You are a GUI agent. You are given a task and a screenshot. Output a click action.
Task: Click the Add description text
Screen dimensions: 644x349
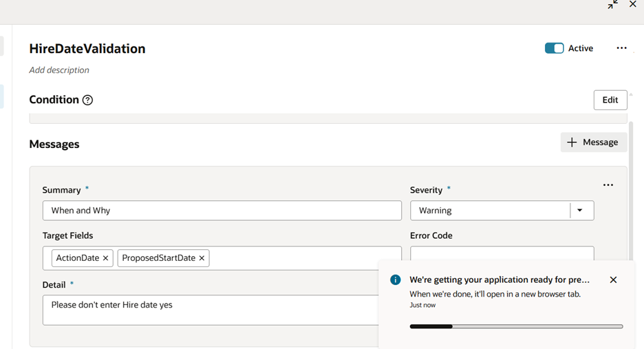click(x=59, y=70)
